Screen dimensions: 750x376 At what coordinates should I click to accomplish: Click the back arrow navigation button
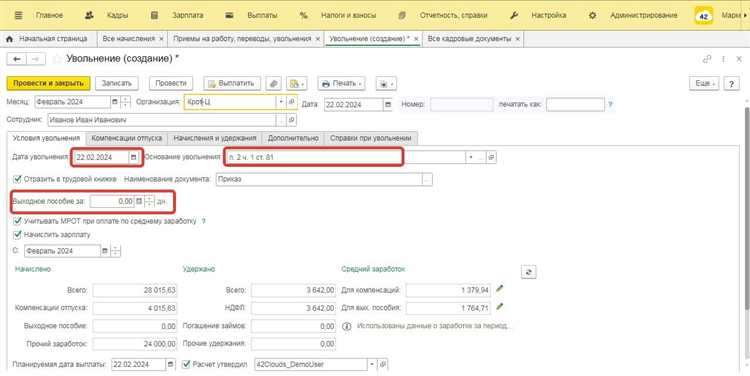[17, 59]
